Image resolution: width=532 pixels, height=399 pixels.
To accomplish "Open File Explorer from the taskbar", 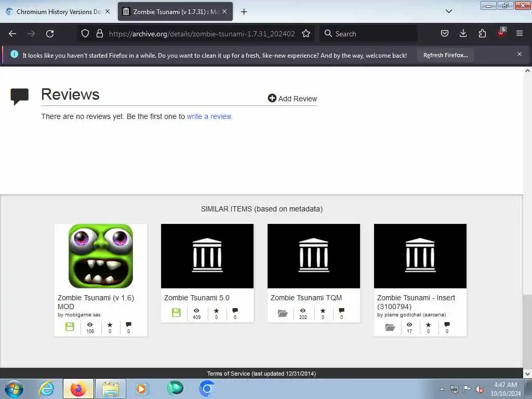I will [x=111, y=389].
